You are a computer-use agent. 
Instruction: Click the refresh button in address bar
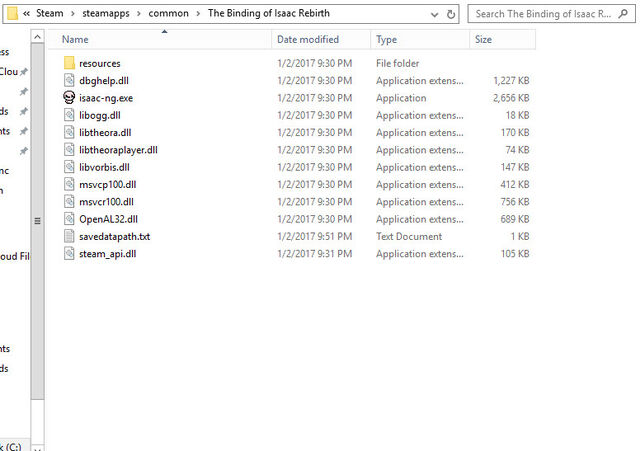click(x=451, y=14)
